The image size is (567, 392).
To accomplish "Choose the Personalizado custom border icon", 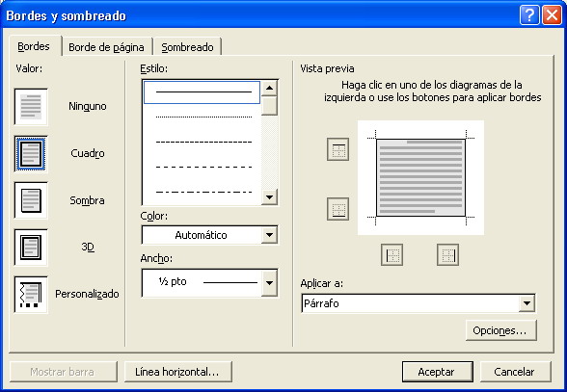I will 31,295.
